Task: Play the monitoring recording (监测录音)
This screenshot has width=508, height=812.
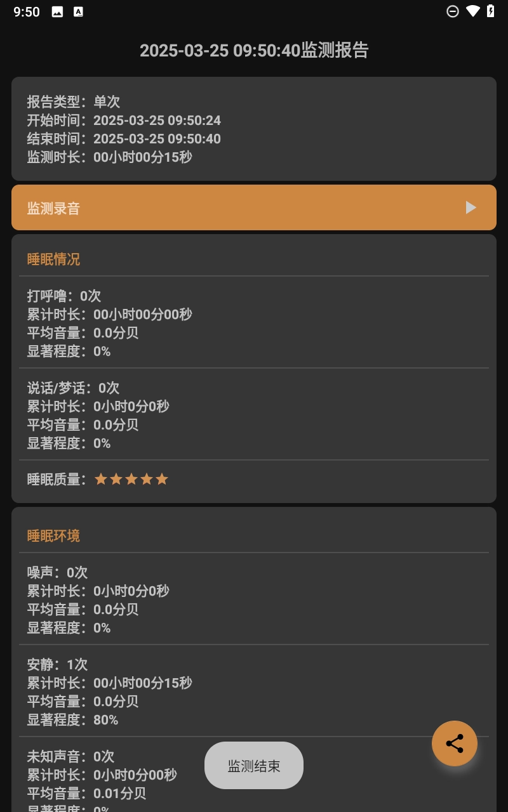Action: 471,207
